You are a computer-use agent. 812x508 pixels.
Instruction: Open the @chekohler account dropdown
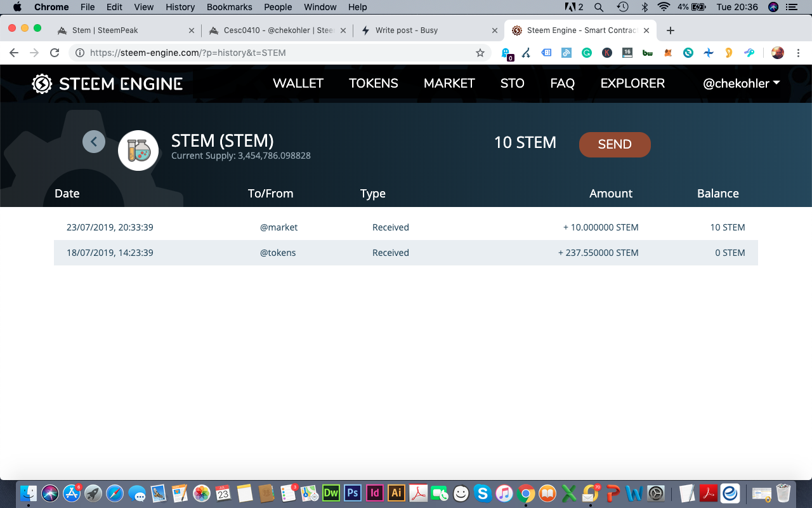pos(742,84)
